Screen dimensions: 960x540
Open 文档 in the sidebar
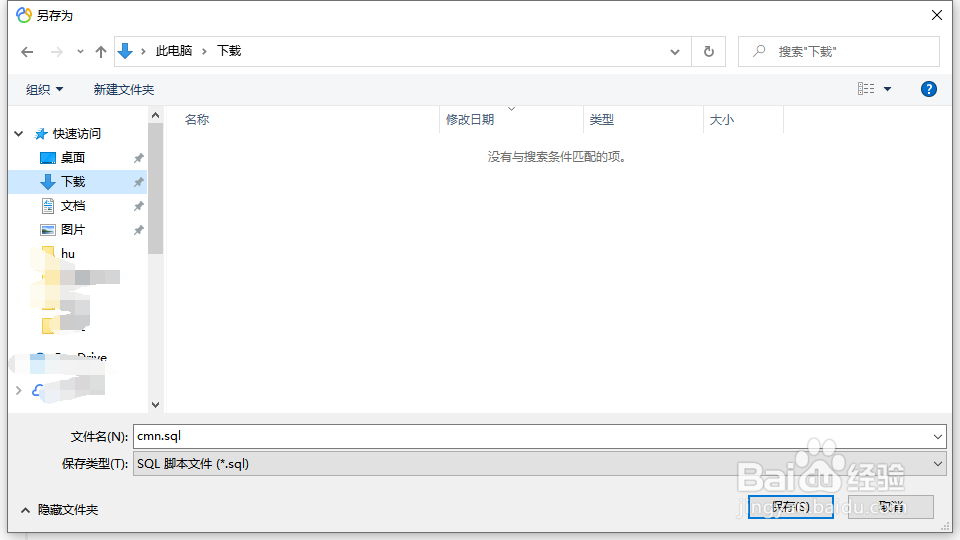(x=72, y=206)
